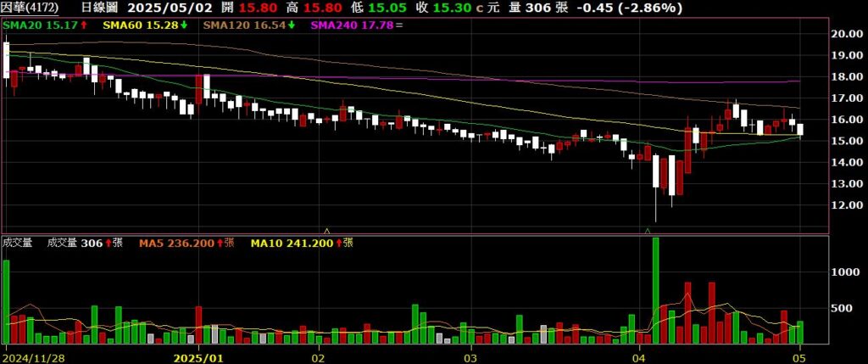Select the SMA60 15.28 legend entry
The height and width of the screenshot is (364, 868).
145,25
